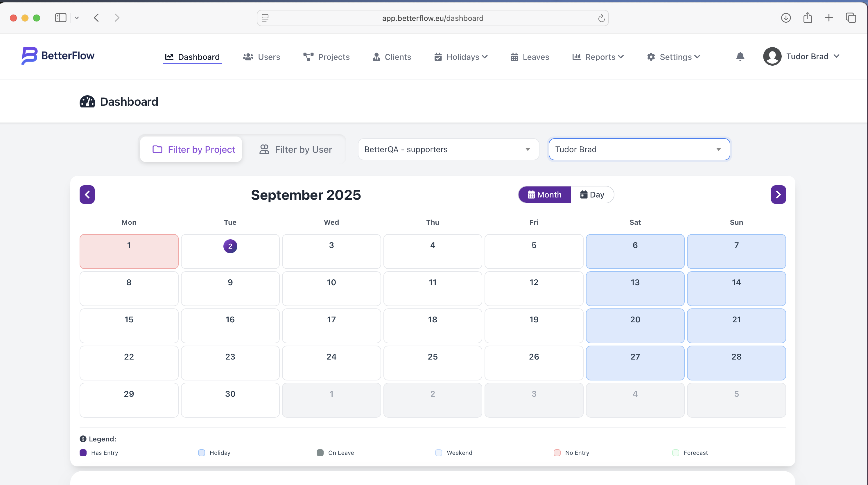
Task: Click the BetterFlow logo
Action: pyautogui.click(x=58, y=55)
